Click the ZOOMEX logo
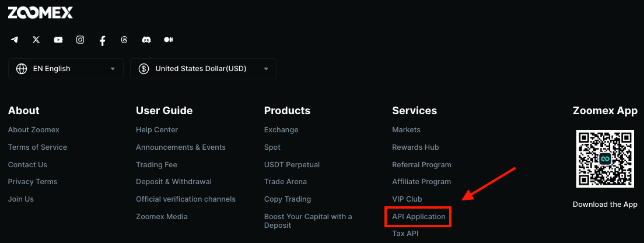The width and height of the screenshot is (644, 243). (40, 12)
